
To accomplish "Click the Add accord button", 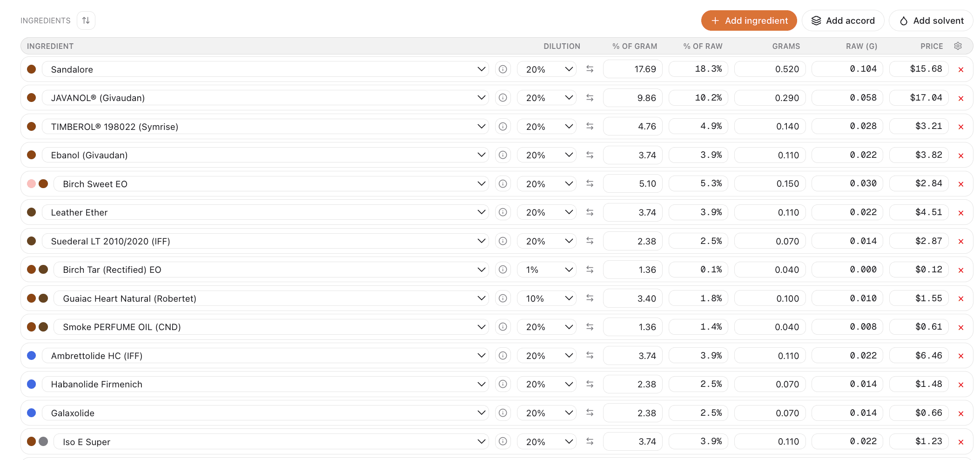I will click(x=843, y=20).
